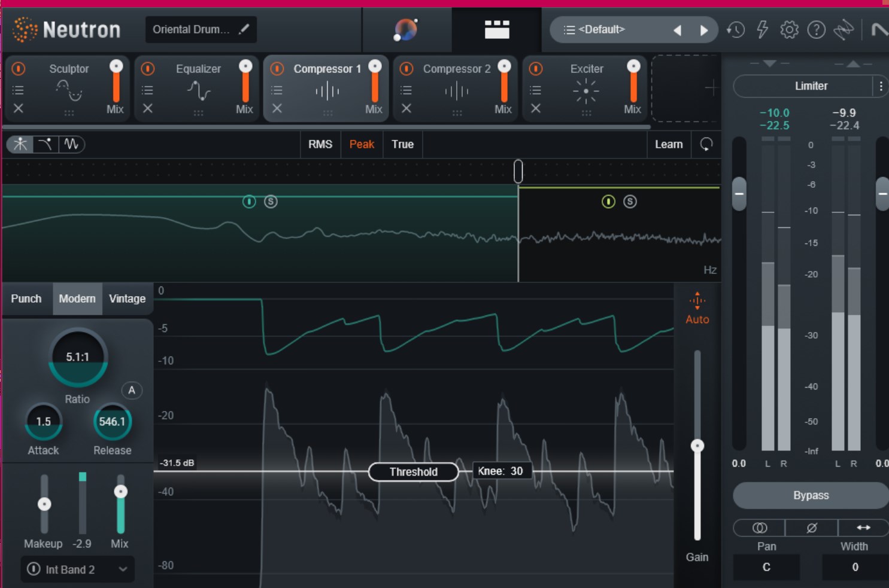Screen dimensions: 889x588
Task: Open the help question mark icon
Action: point(816,29)
